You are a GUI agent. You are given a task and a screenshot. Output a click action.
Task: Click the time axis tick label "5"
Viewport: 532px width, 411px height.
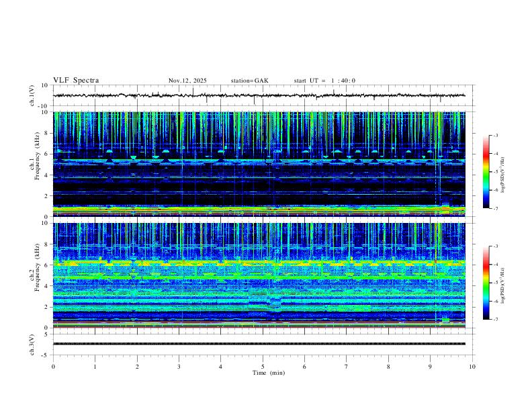pos(263,367)
